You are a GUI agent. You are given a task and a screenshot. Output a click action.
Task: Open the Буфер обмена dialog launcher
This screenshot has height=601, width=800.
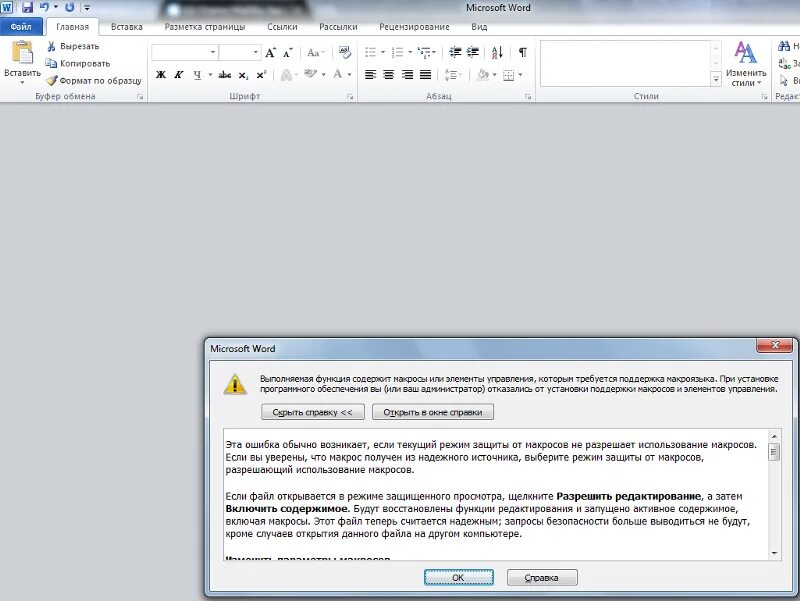point(140,96)
